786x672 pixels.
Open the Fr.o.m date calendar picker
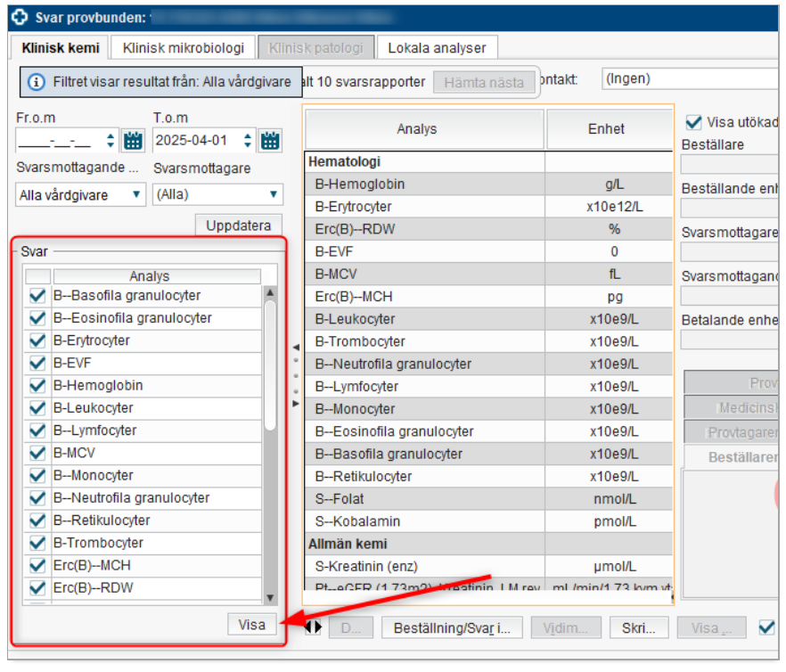tap(134, 141)
